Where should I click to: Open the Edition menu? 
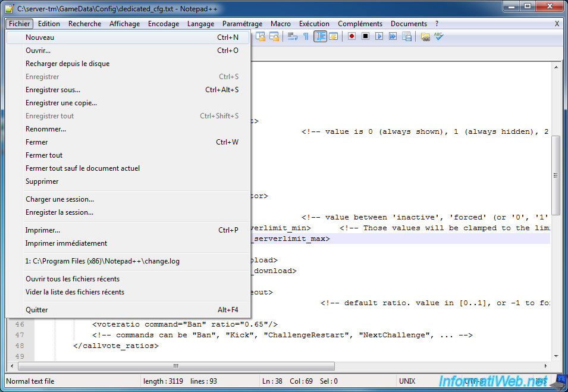click(49, 24)
